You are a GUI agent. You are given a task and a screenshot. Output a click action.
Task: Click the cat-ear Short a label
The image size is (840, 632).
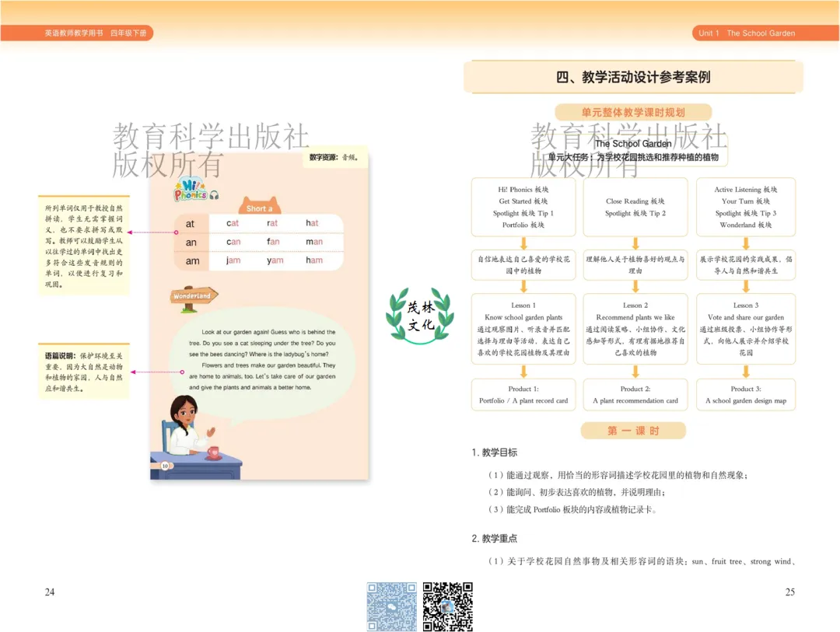point(259,205)
